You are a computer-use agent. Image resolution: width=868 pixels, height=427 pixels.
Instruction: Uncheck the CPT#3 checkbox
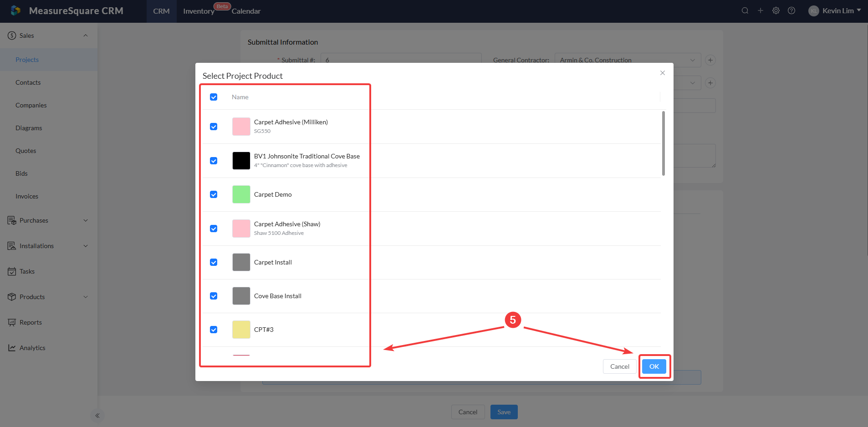[214, 330]
